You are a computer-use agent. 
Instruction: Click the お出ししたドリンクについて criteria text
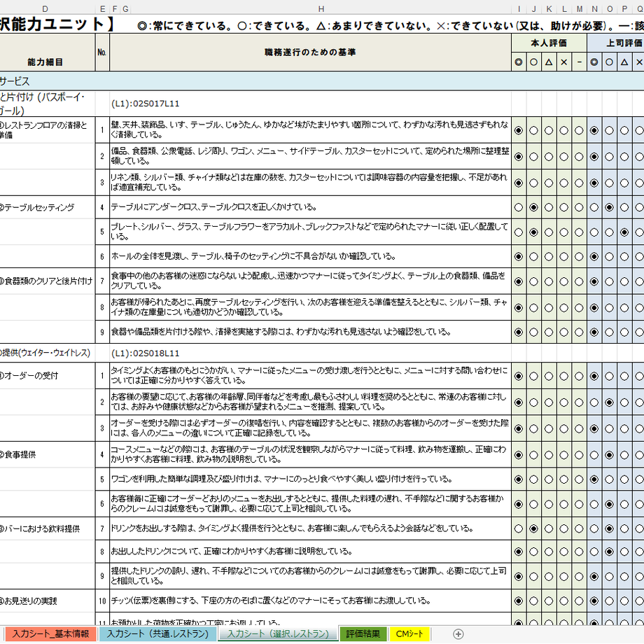click(232, 551)
